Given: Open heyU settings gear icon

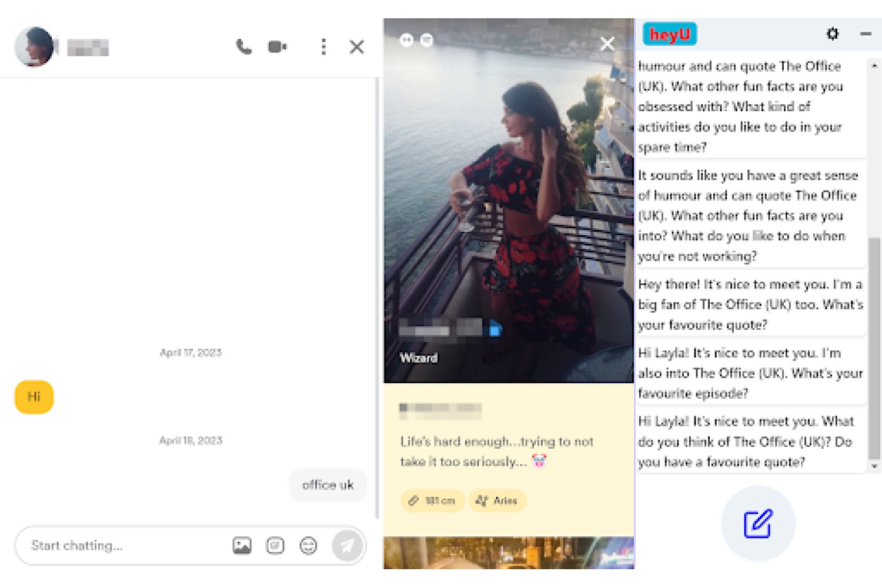Looking at the screenshot, I should tap(832, 34).
